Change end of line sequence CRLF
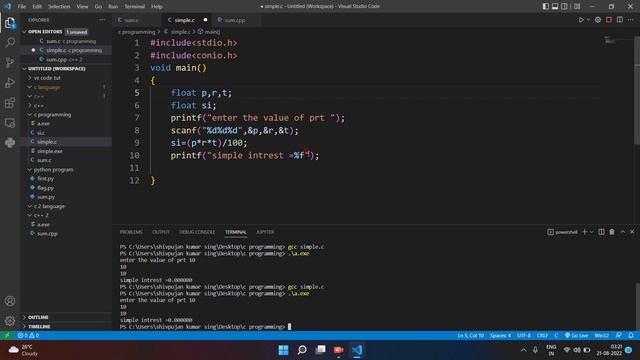The height and width of the screenshot is (360, 640). 542,336
